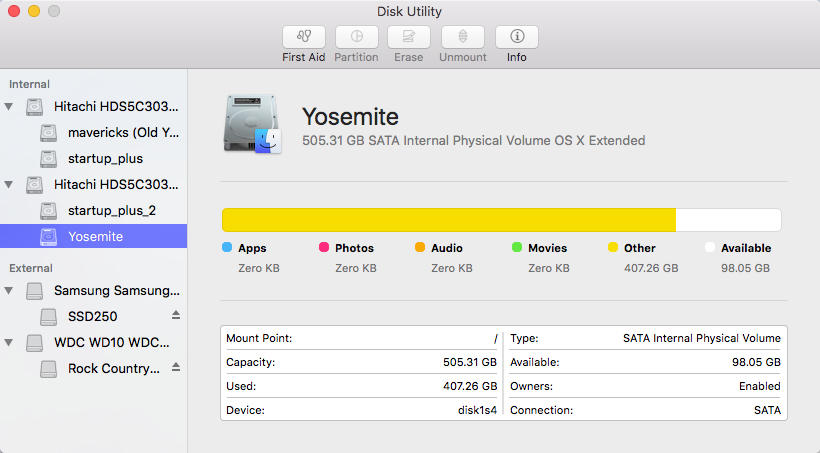Click the SATA Internal Physical Volume value in Type row
The width and height of the screenshot is (820, 453).
[702, 338]
